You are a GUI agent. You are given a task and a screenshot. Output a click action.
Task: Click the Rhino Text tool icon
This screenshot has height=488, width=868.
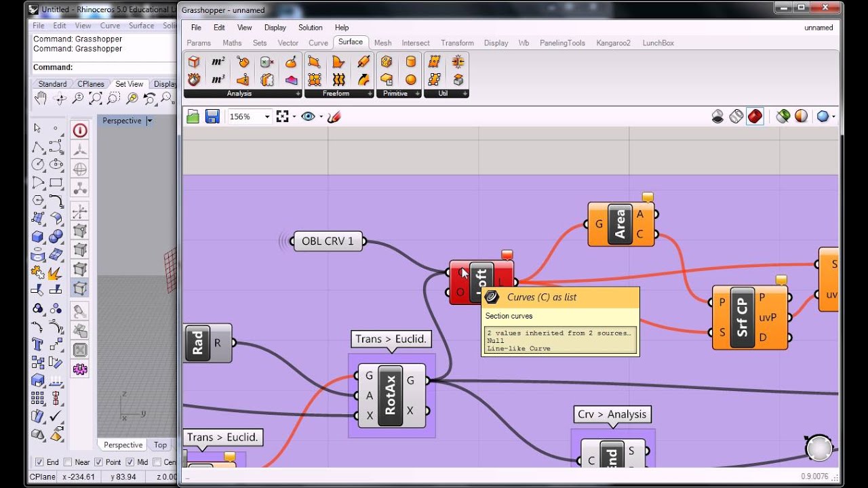coord(38,344)
